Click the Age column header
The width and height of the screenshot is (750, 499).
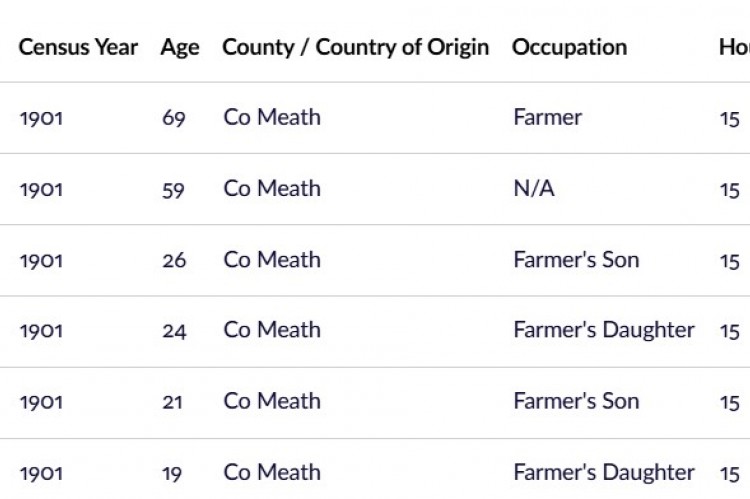179,47
